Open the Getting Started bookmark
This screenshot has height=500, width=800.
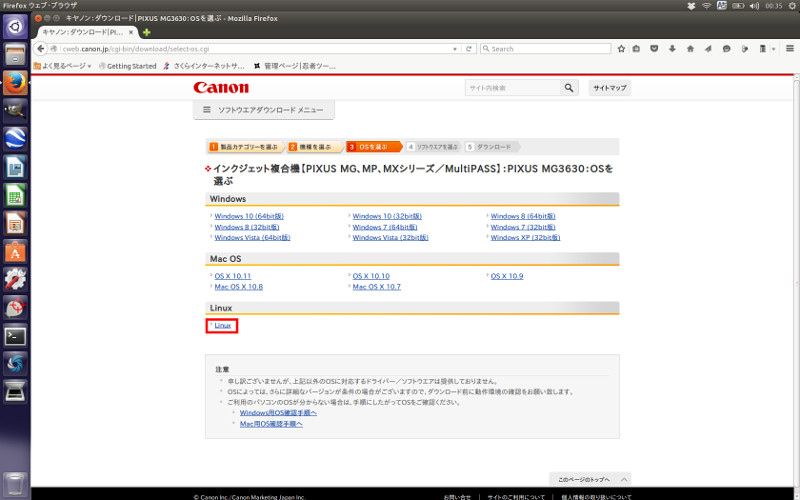[128, 66]
